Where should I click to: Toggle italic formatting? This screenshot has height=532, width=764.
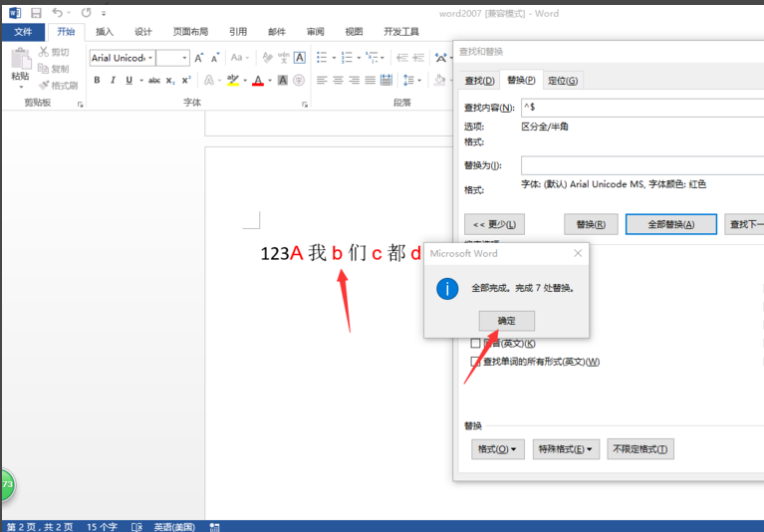point(113,80)
